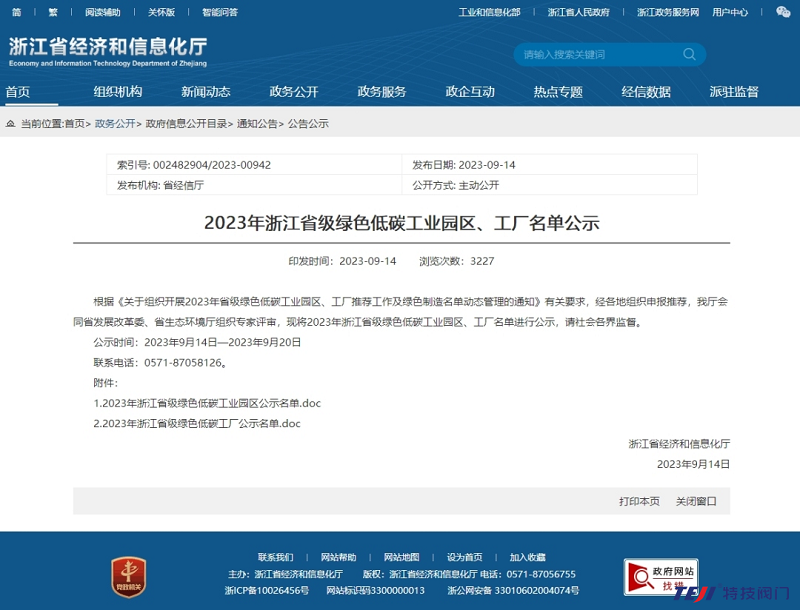Expand the 政务服务 navigation menu
Image resolution: width=800 pixels, height=610 pixels.
(x=382, y=92)
